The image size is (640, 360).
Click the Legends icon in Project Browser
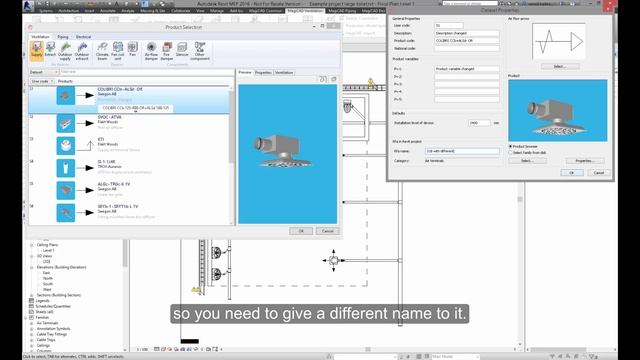[31, 300]
